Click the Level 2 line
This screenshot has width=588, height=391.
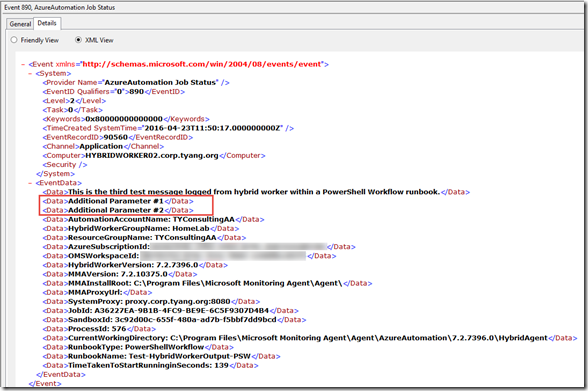pyautogui.click(x=74, y=101)
